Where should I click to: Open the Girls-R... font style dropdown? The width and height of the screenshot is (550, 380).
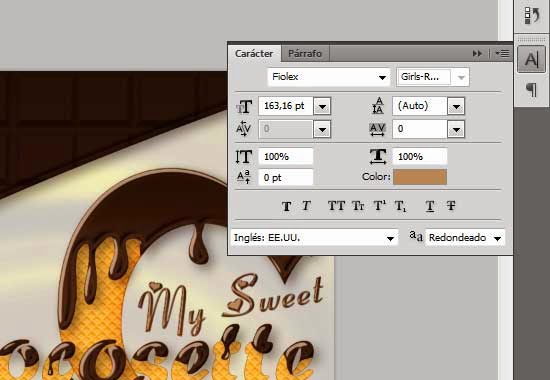tap(433, 77)
